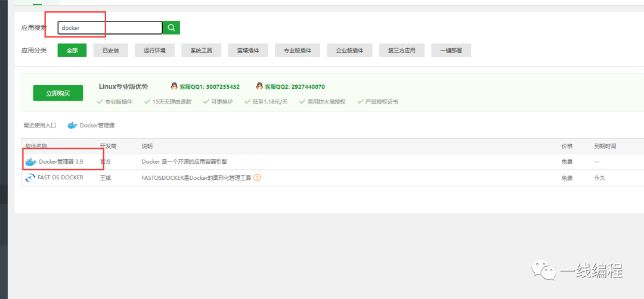The height and width of the screenshot is (299, 644).
Task: Open the 专业版插件 category
Action: [x=298, y=51]
